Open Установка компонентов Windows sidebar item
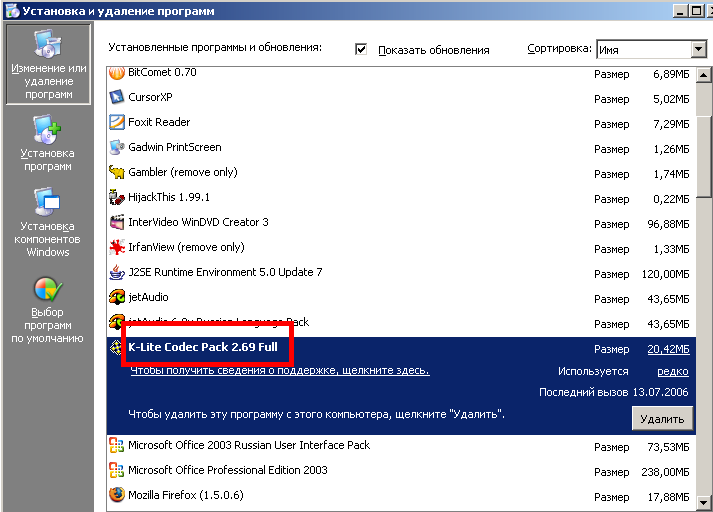Viewport: 713px width, 512px height. point(47,222)
